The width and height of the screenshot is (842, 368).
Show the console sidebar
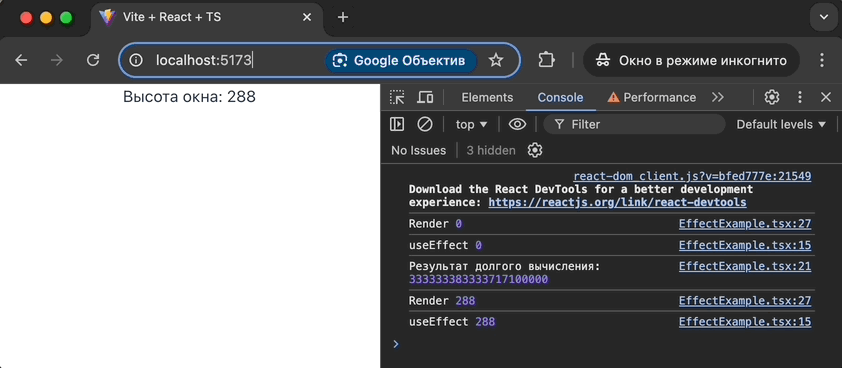(397, 125)
